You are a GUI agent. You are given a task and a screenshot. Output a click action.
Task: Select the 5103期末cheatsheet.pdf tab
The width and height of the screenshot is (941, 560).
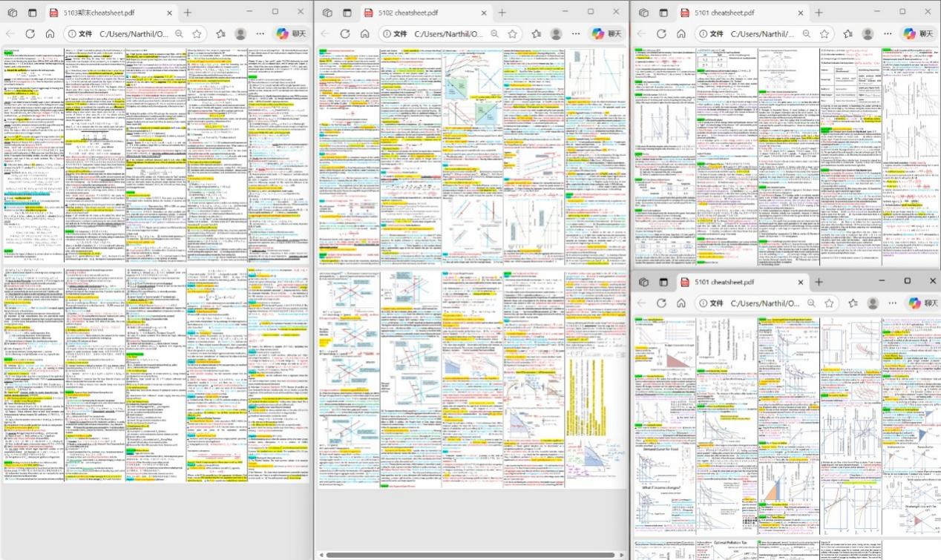click(x=104, y=13)
